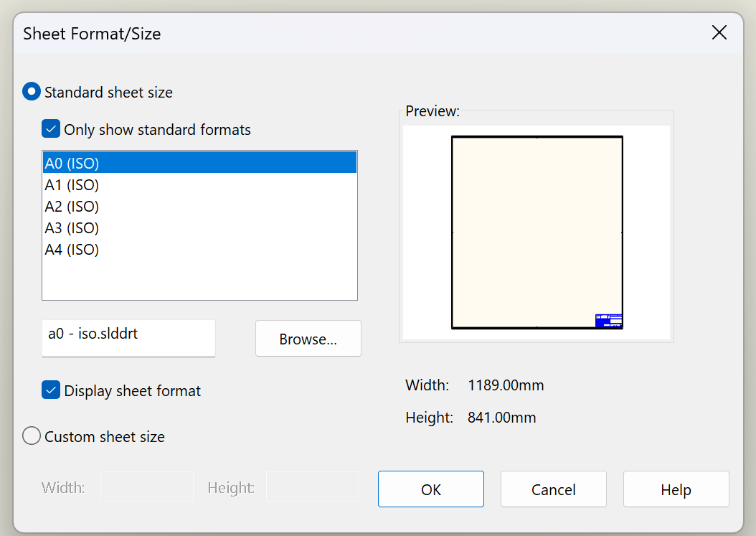Image resolution: width=756 pixels, height=536 pixels.
Task: Click the a0 - iso.slddrt file field
Action: coord(128,337)
